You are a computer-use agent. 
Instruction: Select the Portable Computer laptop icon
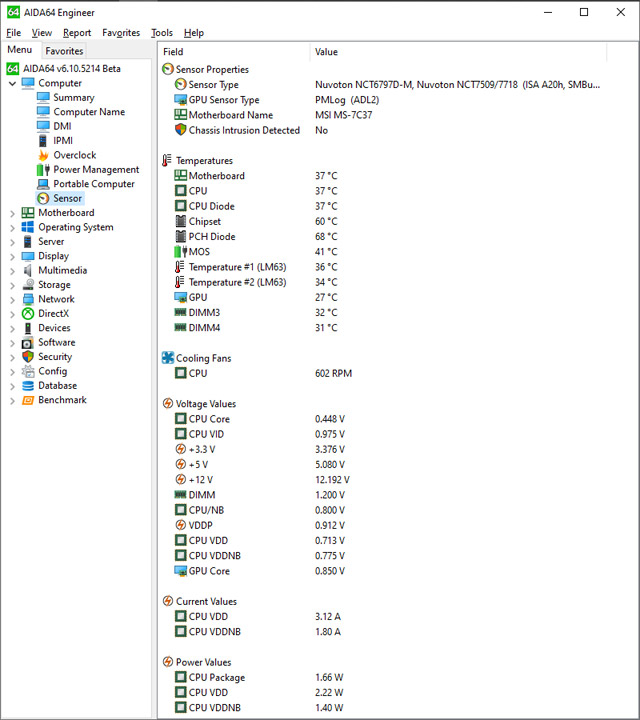click(x=43, y=184)
